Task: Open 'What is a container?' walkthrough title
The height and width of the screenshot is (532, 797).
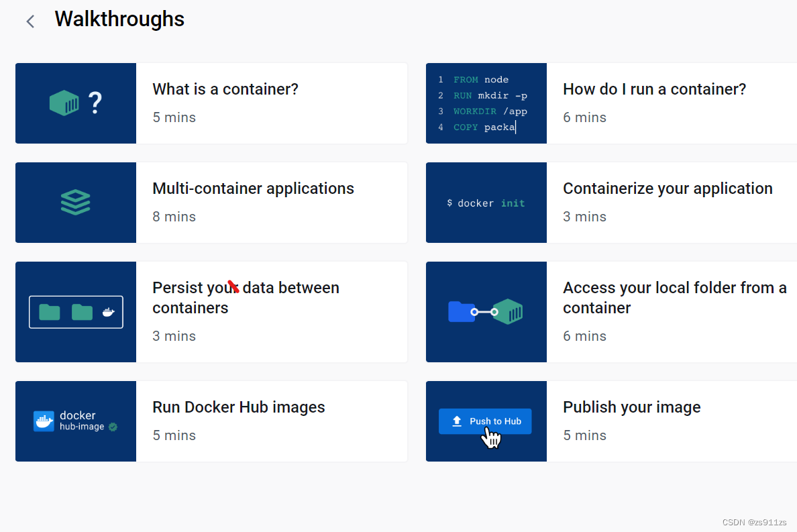Action: coord(225,89)
